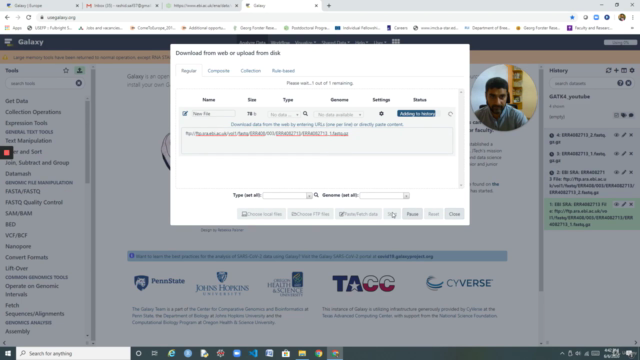Switch to the Composite upload tab
Image resolution: width=640 pixels, height=360 pixels.
(x=218, y=71)
